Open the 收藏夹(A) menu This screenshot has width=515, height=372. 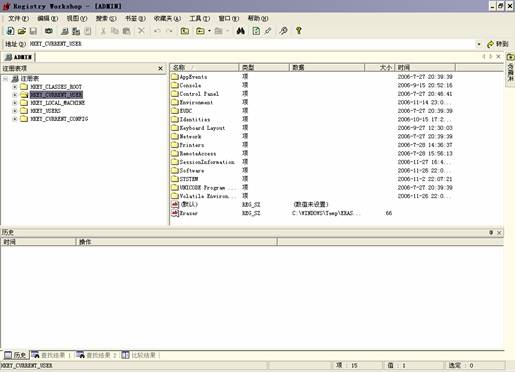point(167,18)
